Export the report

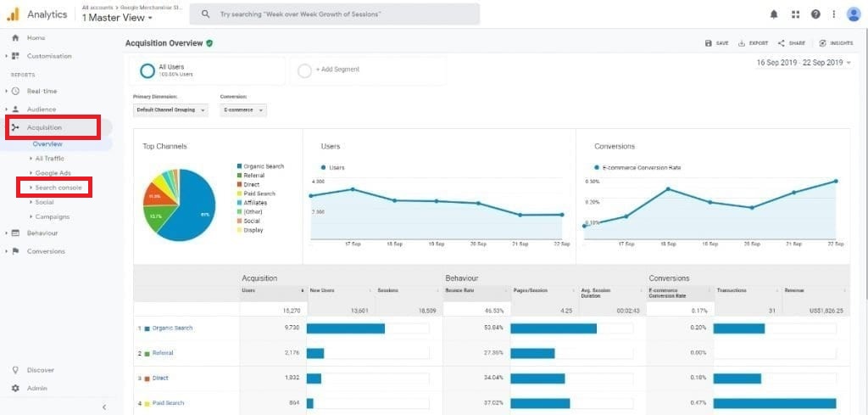(x=753, y=43)
